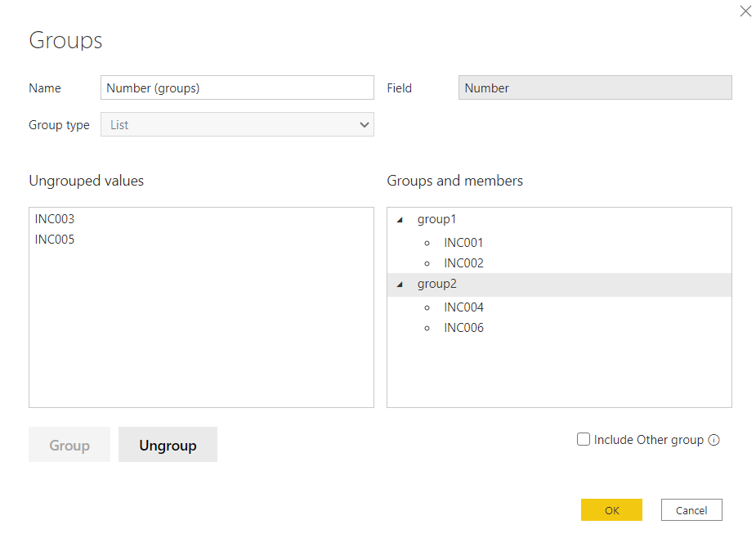Viewport: 756px width, 547px height.
Task: Select the INC002 member under group1
Action: pos(463,262)
